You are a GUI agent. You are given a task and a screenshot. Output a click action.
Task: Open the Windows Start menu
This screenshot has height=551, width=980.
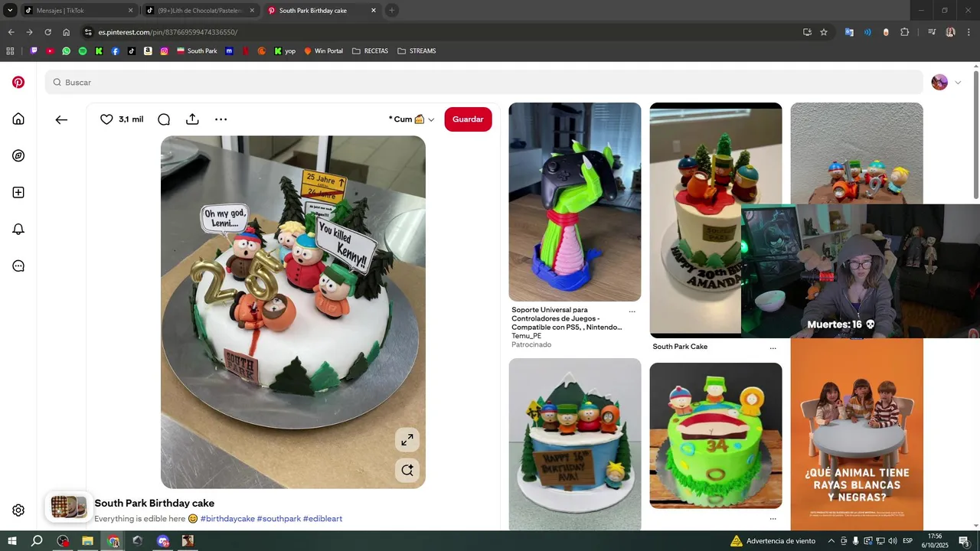coord(12,541)
